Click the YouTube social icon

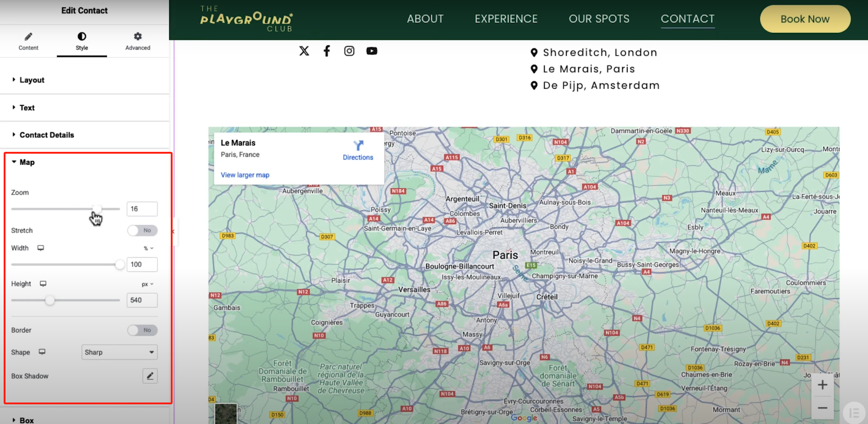pyautogui.click(x=372, y=51)
